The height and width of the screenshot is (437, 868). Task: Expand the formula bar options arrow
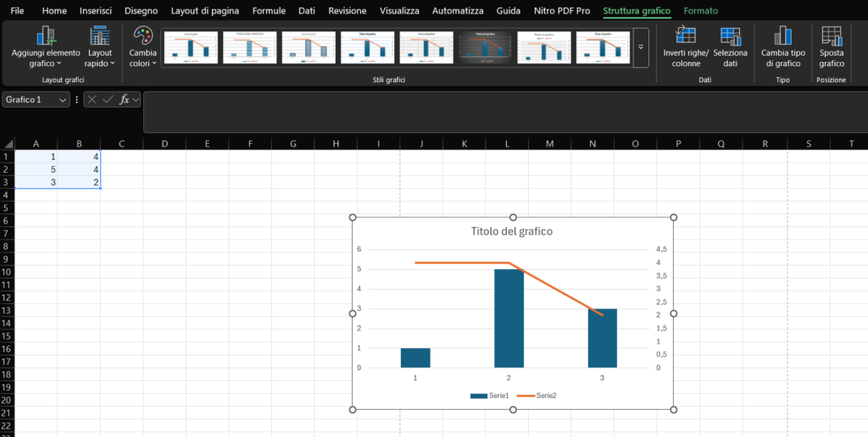tap(136, 100)
